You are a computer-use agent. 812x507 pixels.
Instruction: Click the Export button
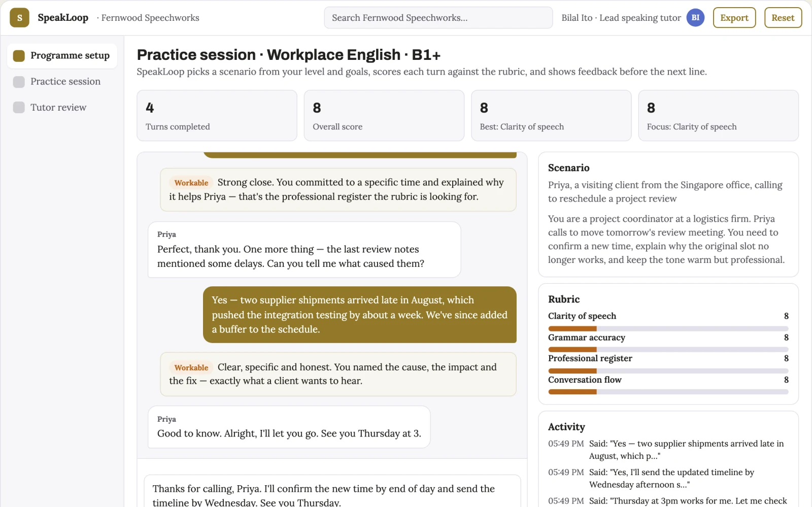734,18
